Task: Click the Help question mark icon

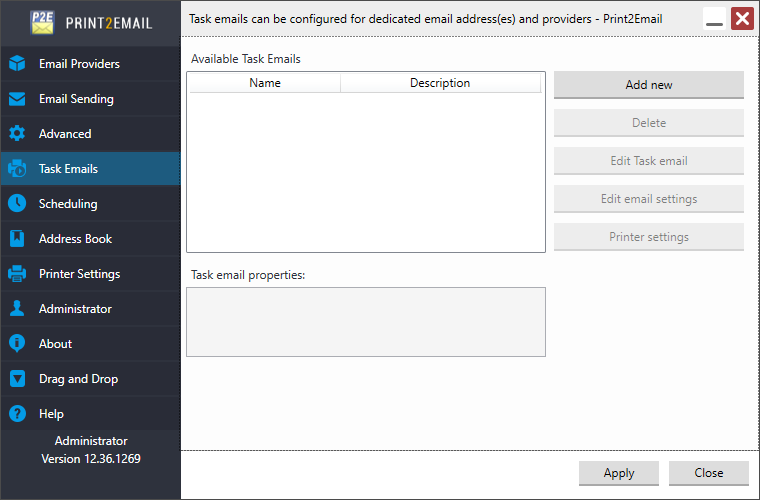Action: pos(17,414)
